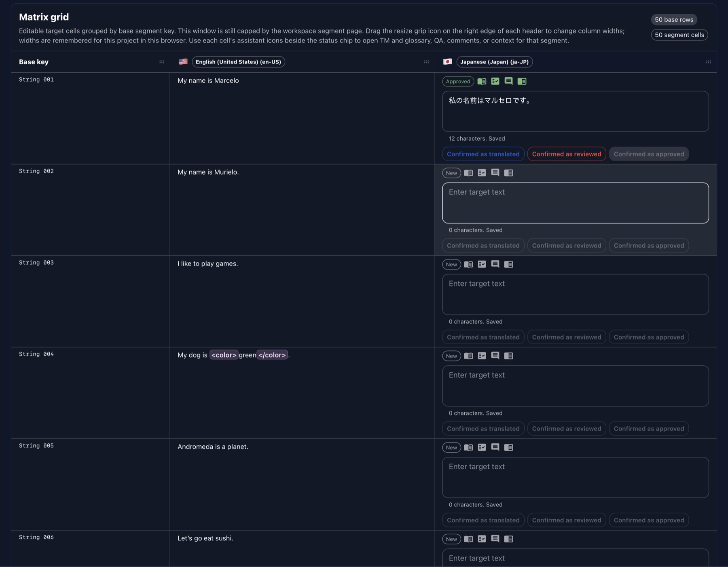Click Confirmed as translated for String 005
The height and width of the screenshot is (567, 728).
pos(483,520)
